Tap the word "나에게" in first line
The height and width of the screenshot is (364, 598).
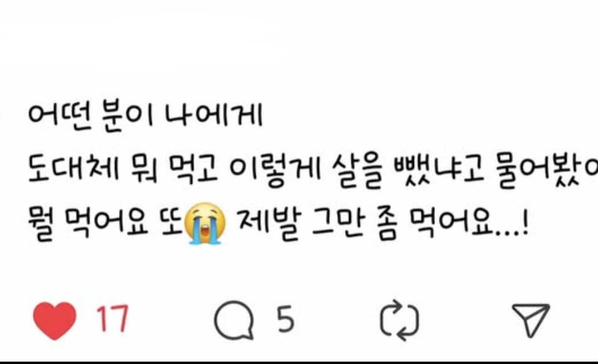(x=214, y=115)
